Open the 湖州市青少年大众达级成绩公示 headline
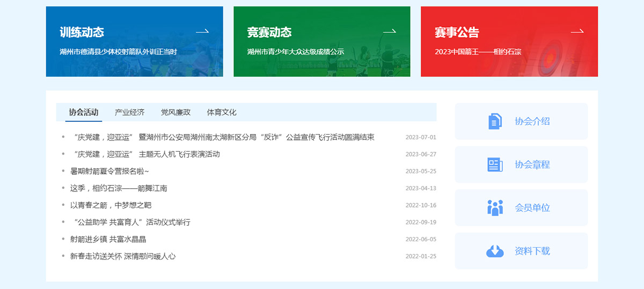The width and height of the screenshot is (644, 289). click(x=295, y=52)
